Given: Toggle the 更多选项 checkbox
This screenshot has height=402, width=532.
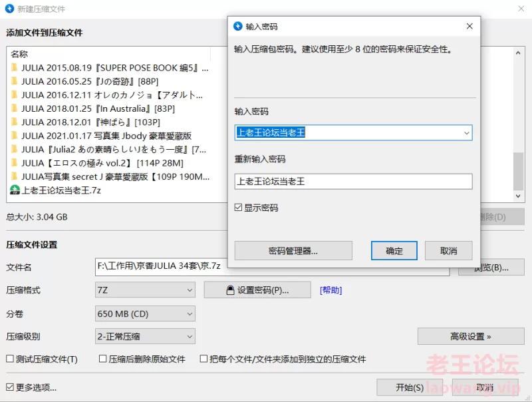Looking at the screenshot, I should [x=10, y=387].
